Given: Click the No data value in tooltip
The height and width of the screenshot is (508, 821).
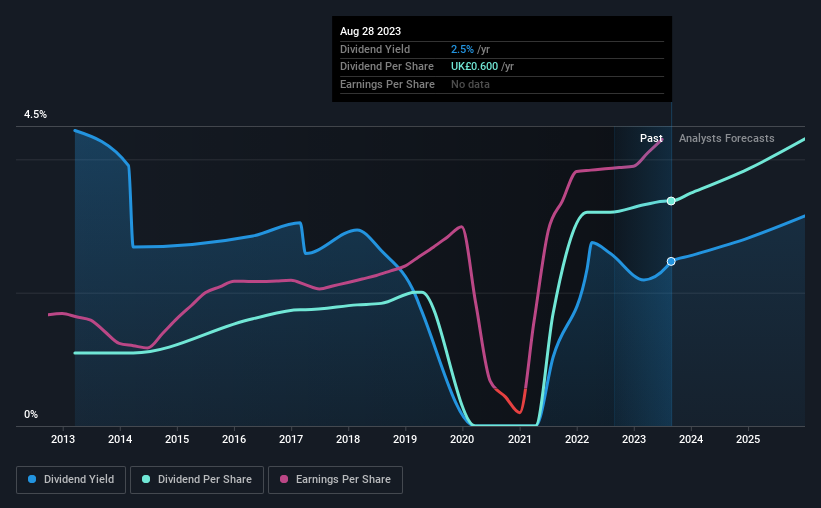Looking at the screenshot, I should (x=470, y=84).
